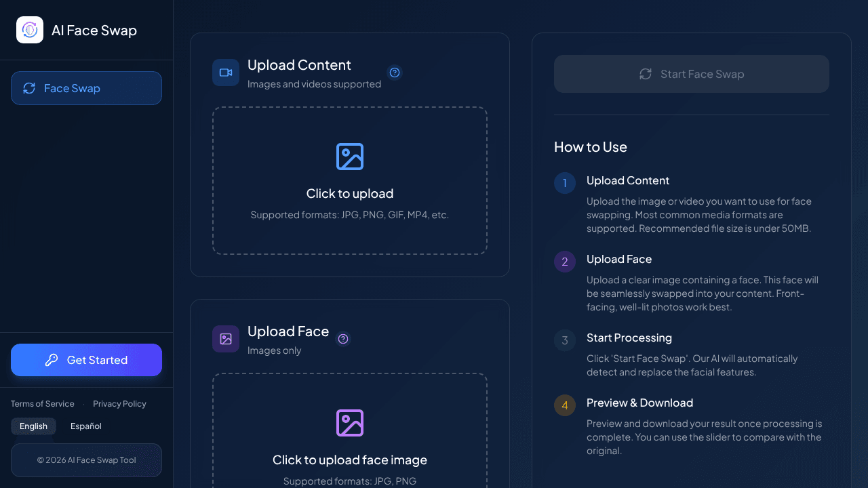Image resolution: width=868 pixels, height=488 pixels.
Task: Select the Face Swap sidebar item
Action: click(x=86, y=88)
